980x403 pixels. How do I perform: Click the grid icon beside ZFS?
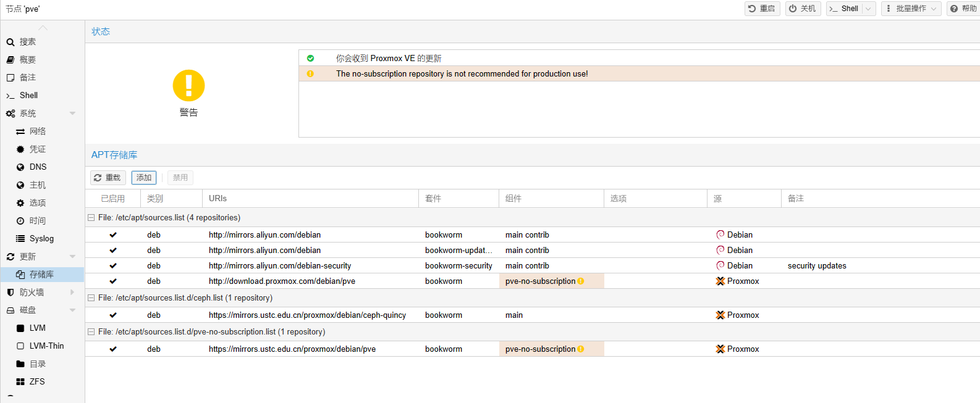point(20,382)
